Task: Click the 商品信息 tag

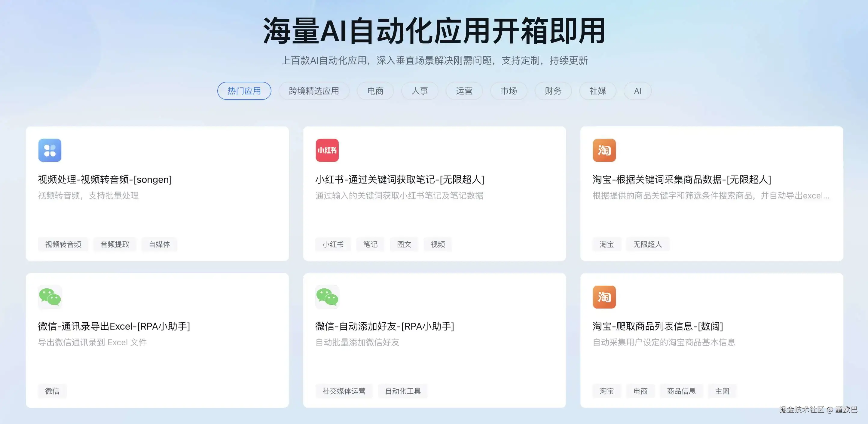Action: coord(681,391)
